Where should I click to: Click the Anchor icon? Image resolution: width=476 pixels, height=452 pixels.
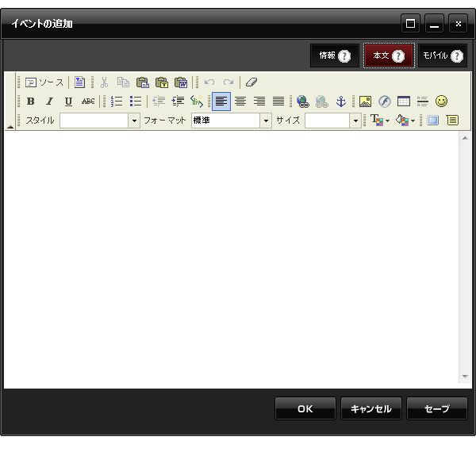(341, 102)
